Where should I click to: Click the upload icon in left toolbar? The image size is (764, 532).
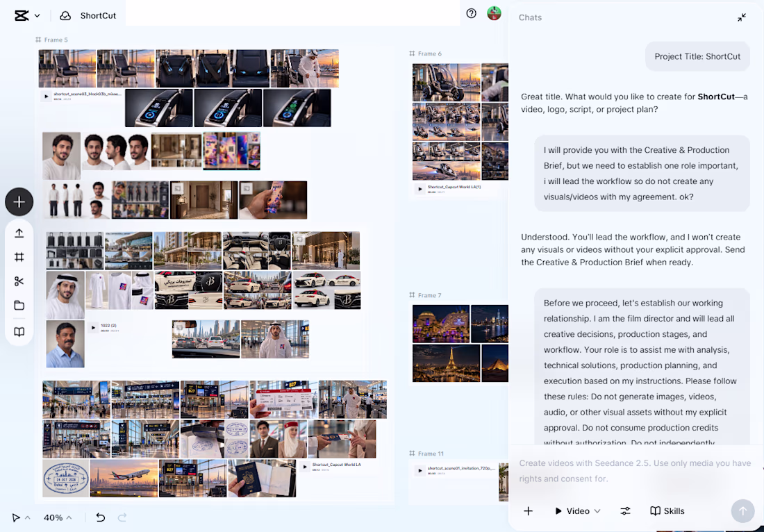pyautogui.click(x=19, y=233)
